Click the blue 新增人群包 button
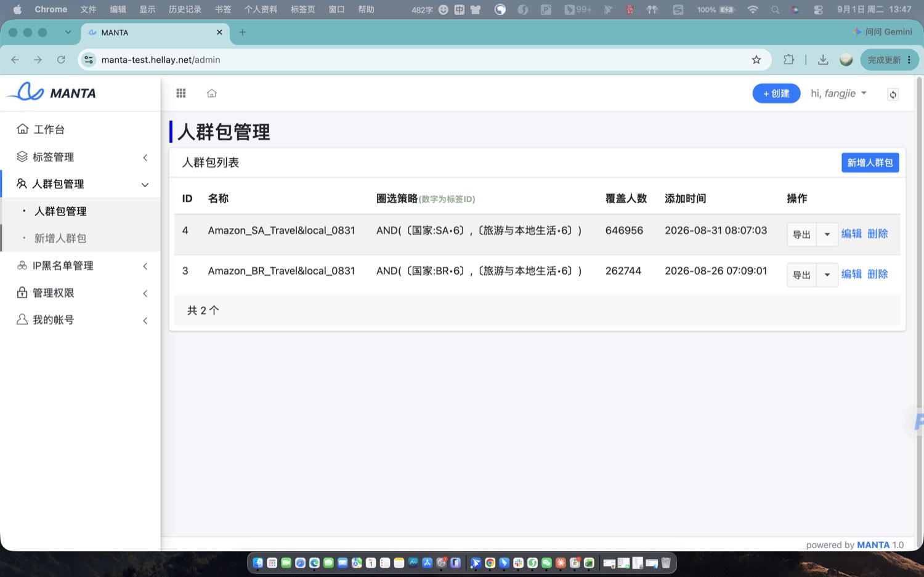 (870, 163)
